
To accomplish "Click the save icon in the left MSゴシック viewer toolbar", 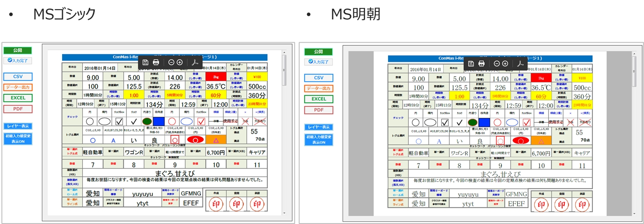I will coord(145,62).
